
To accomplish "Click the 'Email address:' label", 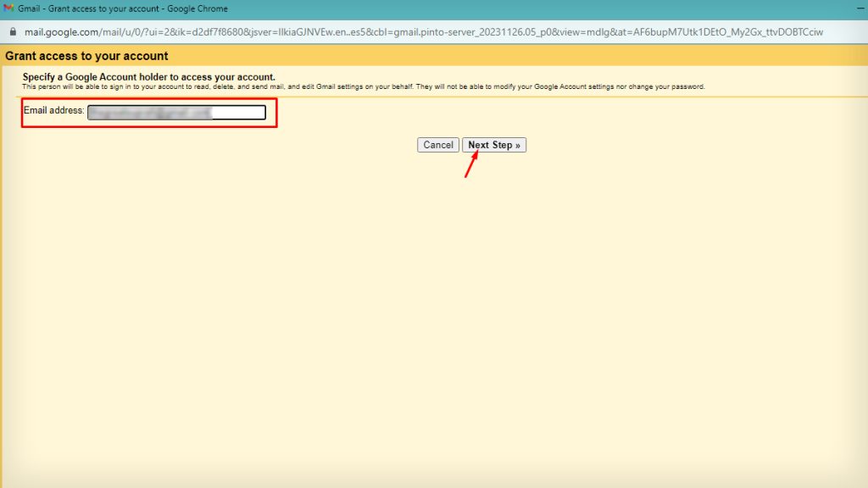I will point(53,110).
